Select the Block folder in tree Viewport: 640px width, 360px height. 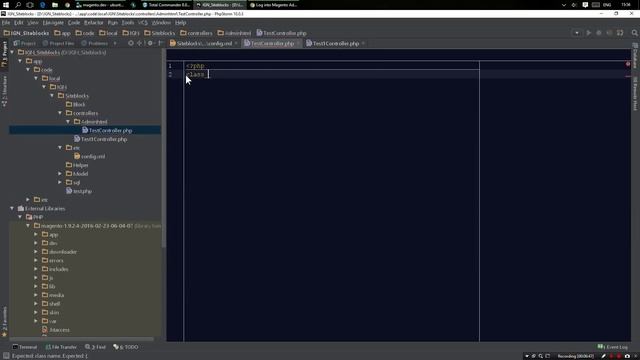tap(76, 104)
